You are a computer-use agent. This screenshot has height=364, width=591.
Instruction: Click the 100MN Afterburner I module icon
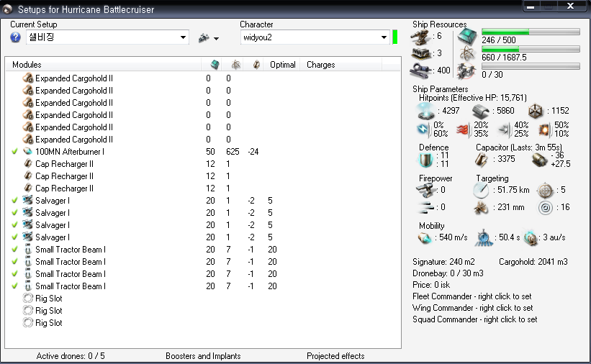[28, 152]
